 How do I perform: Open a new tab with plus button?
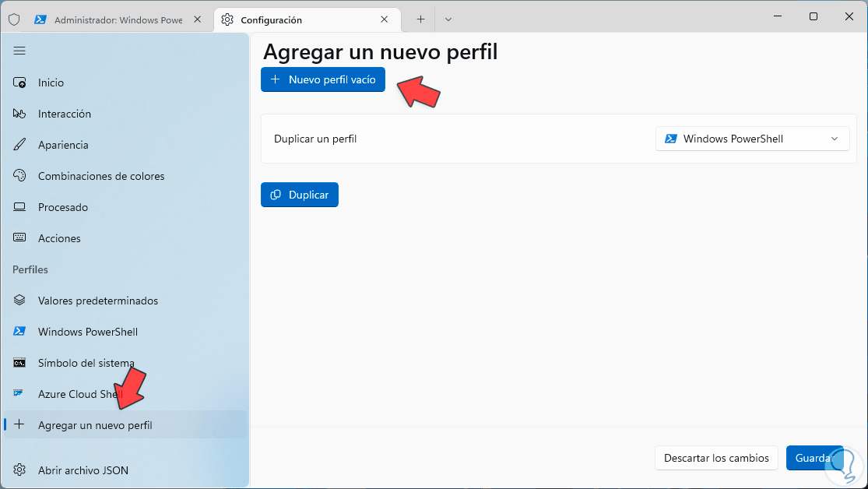pos(420,19)
